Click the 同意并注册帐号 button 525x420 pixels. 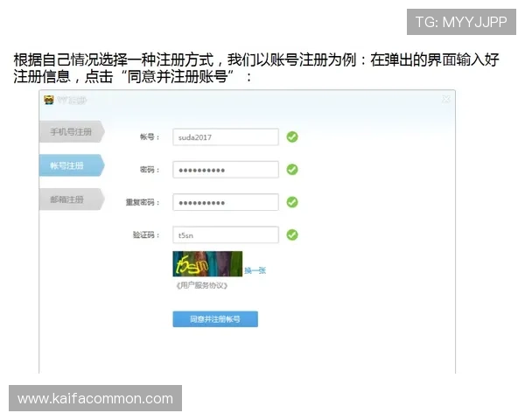point(215,319)
